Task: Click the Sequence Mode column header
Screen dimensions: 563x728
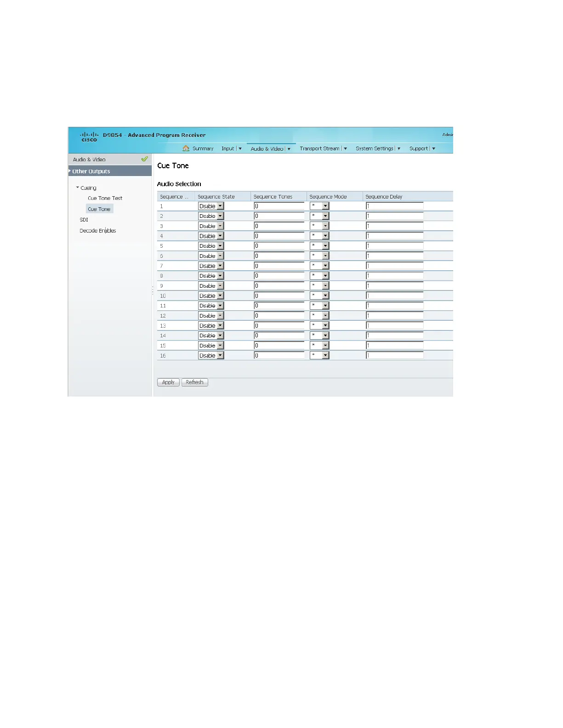Action: (335, 196)
